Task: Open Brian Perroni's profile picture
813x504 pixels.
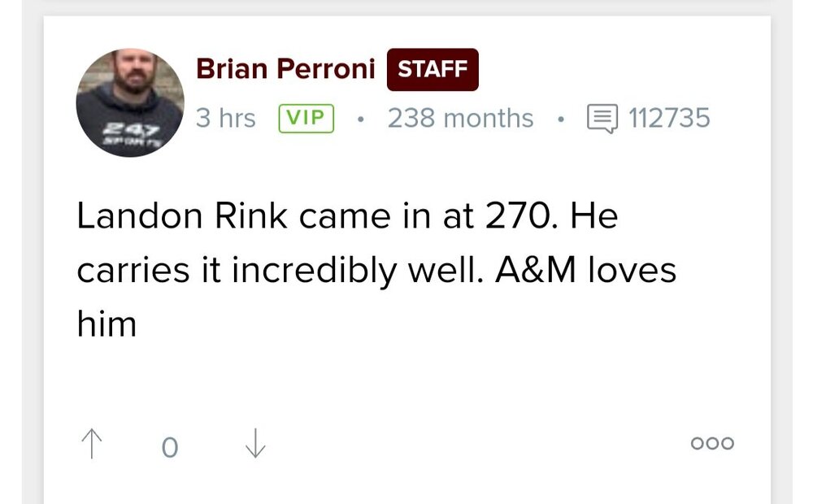Action: pyautogui.click(x=130, y=103)
